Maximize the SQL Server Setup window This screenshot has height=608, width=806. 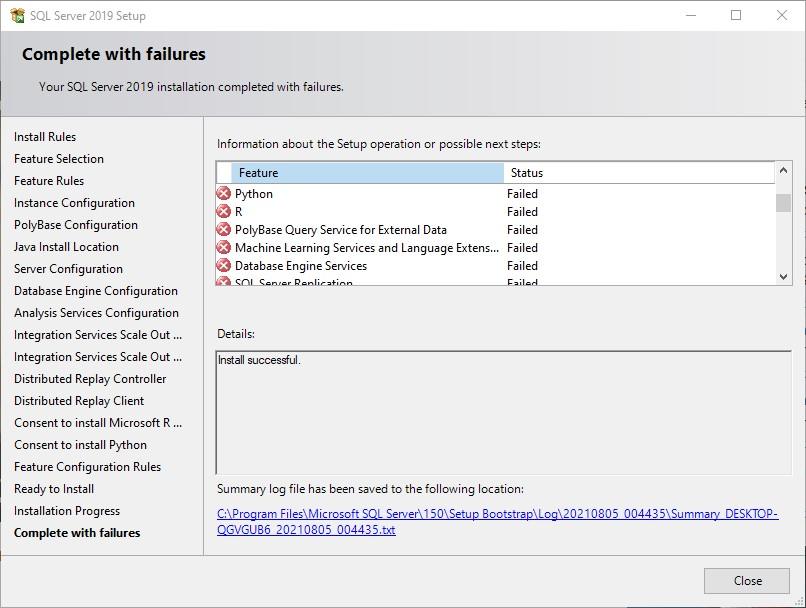(x=736, y=16)
